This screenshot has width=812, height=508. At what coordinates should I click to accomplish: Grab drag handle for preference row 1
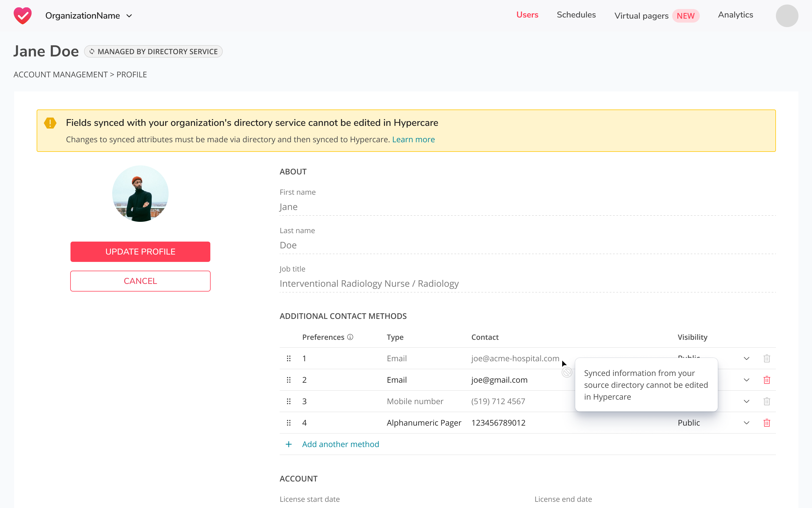[288, 358]
